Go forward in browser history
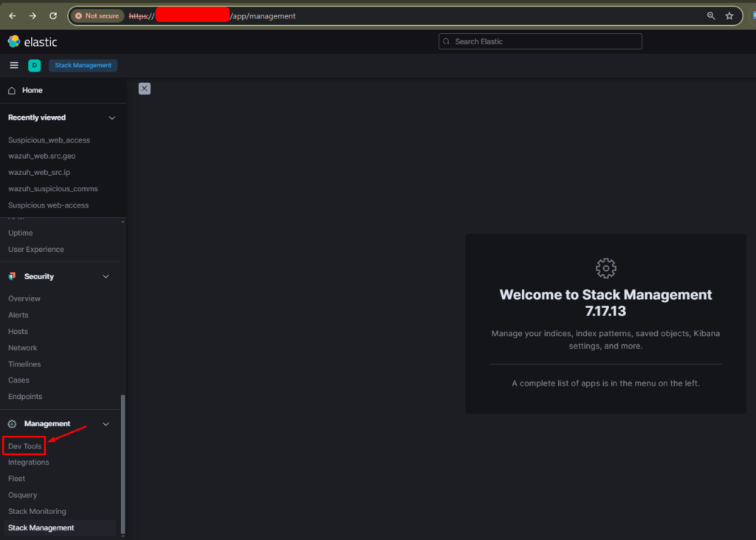Image resolution: width=756 pixels, height=540 pixels. 32,16
